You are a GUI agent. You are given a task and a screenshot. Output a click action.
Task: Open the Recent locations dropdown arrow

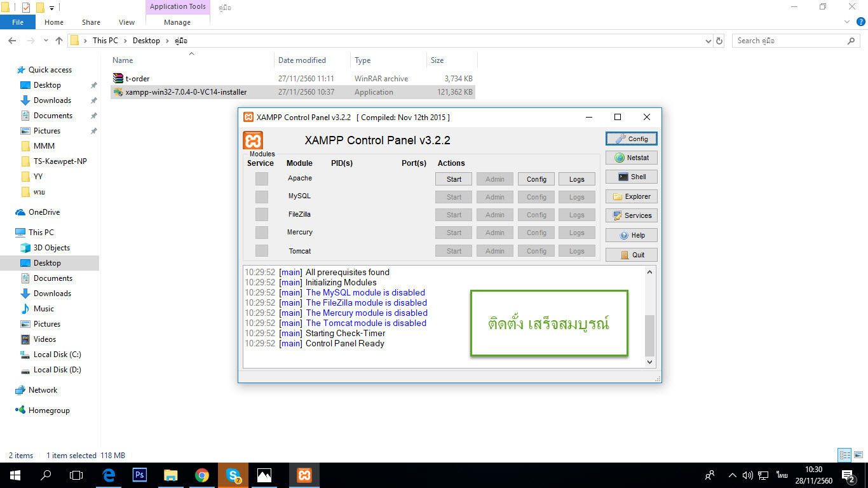[x=46, y=41]
